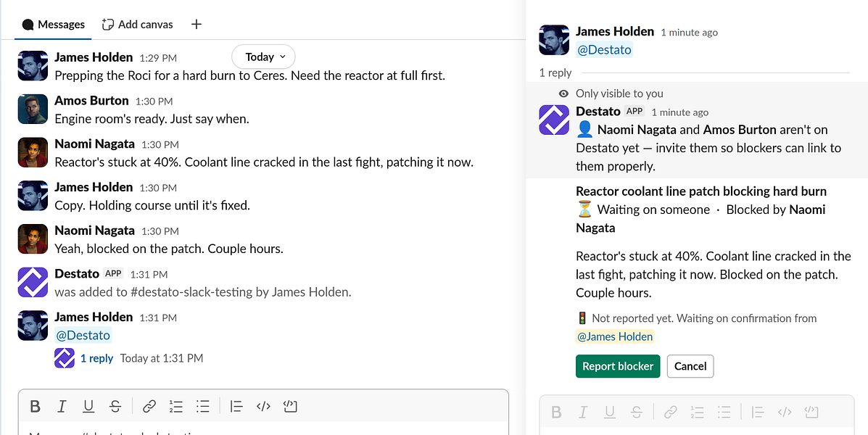
Task: Start ordered list in channel composer
Action: pyautogui.click(x=175, y=407)
